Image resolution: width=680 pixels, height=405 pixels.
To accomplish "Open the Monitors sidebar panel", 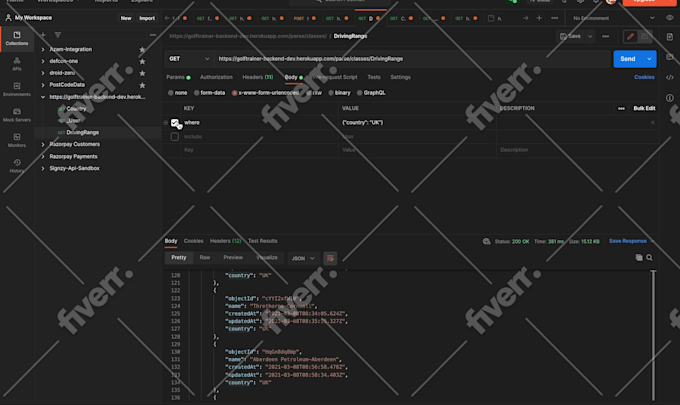I will coord(17,140).
